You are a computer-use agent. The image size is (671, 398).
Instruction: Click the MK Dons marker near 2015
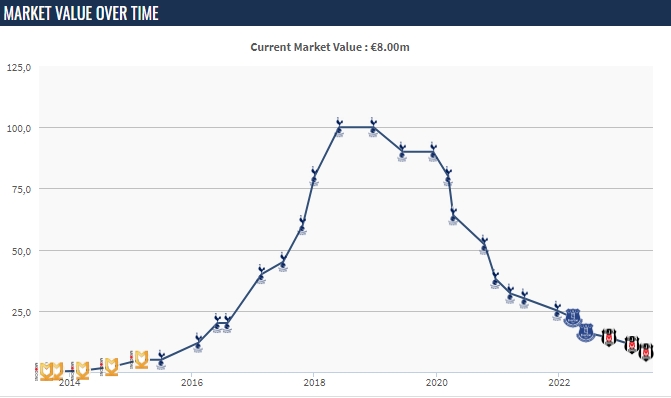(x=141, y=359)
